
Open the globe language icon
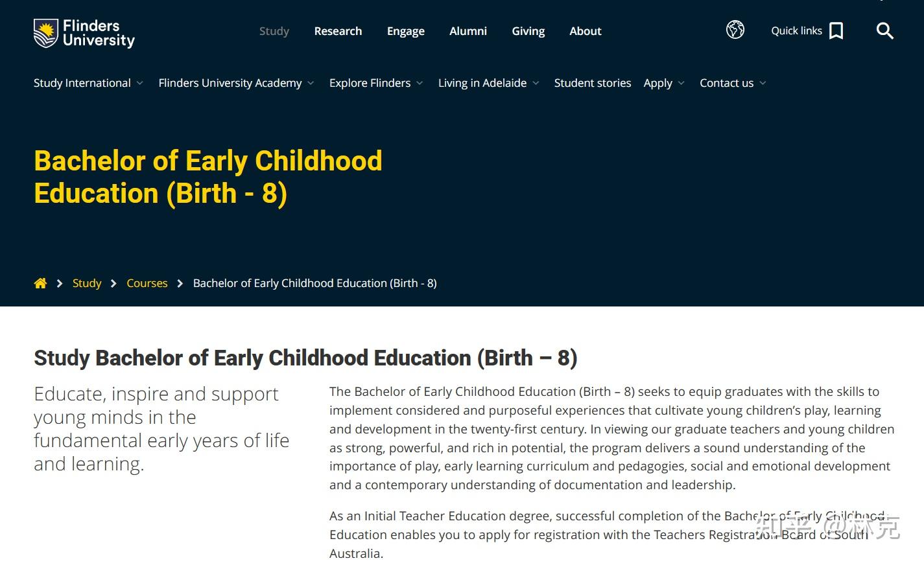click(x=735, y=30)
